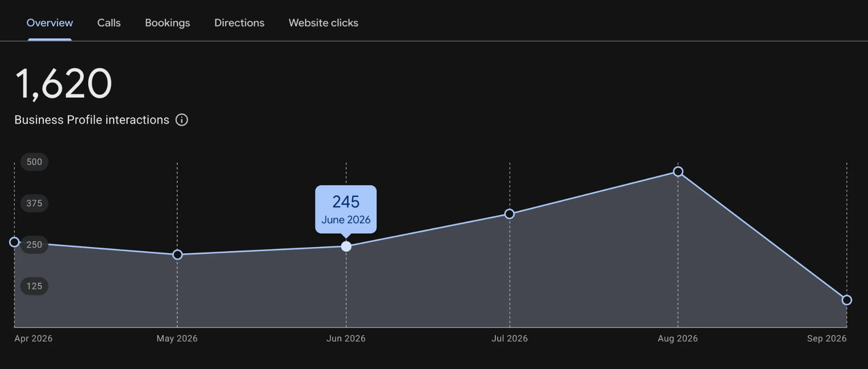Click the Sep 2026 axis label
Screen dimensions: 868x369
point(827,338)
